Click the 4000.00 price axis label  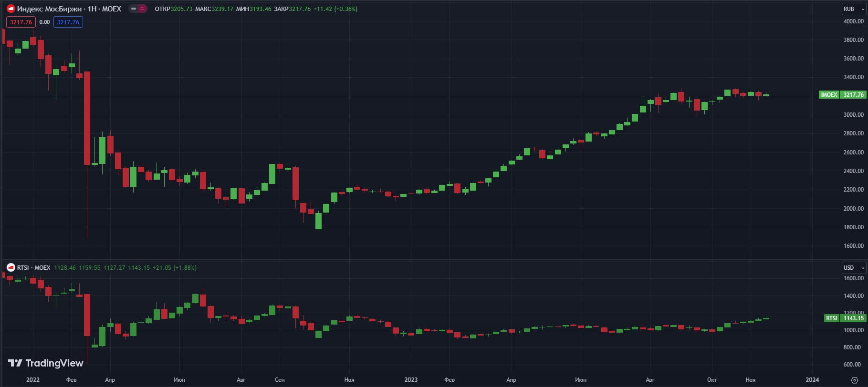tap(853, 21)
